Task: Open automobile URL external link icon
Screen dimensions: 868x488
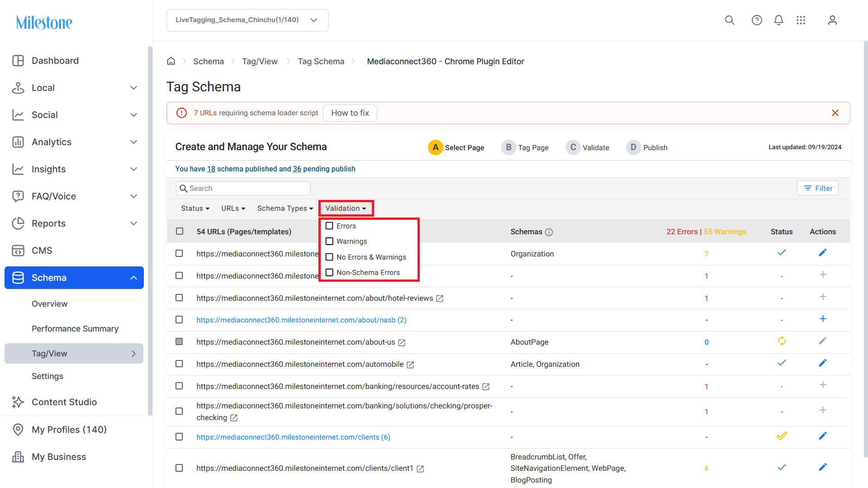Action: tap(410, 365)
